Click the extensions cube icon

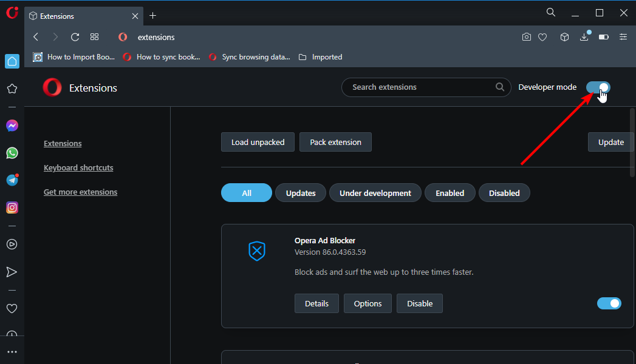pyautogui.click(x=564, y=37)
